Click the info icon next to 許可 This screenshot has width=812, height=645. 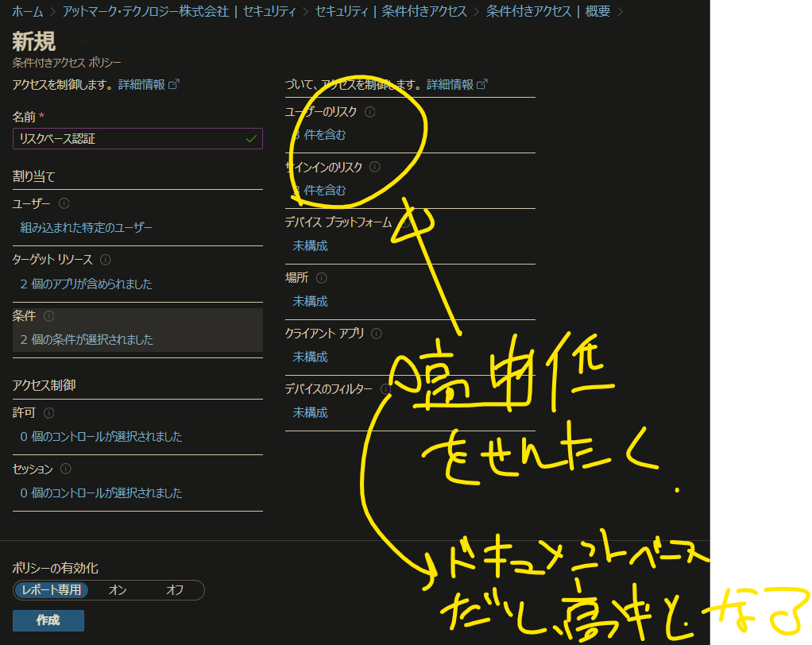[48, 412]
